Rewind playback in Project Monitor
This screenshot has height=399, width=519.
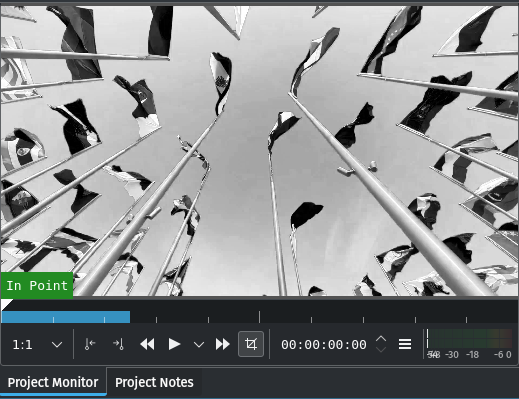coord(147,344)
